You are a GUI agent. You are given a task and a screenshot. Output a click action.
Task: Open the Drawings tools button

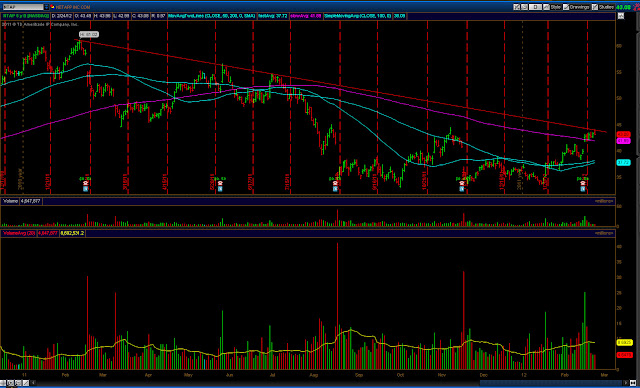[576, 7]
